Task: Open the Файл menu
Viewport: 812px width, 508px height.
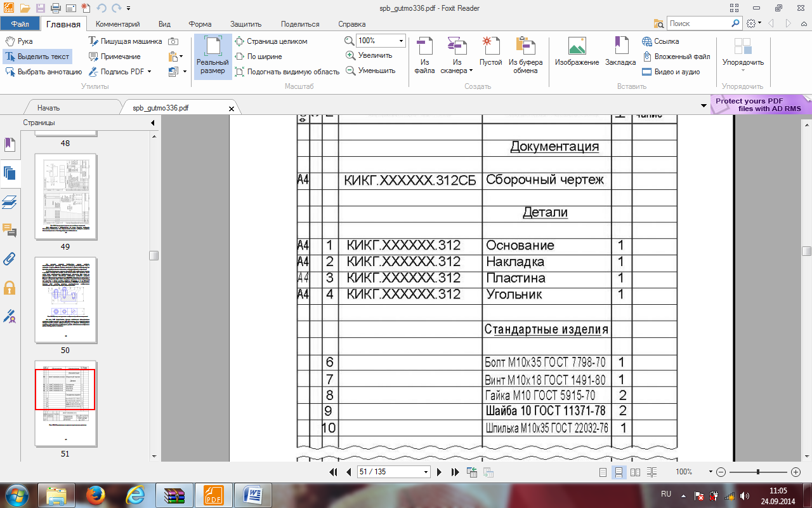Action: pyautogui.click(x=20, y=24)
